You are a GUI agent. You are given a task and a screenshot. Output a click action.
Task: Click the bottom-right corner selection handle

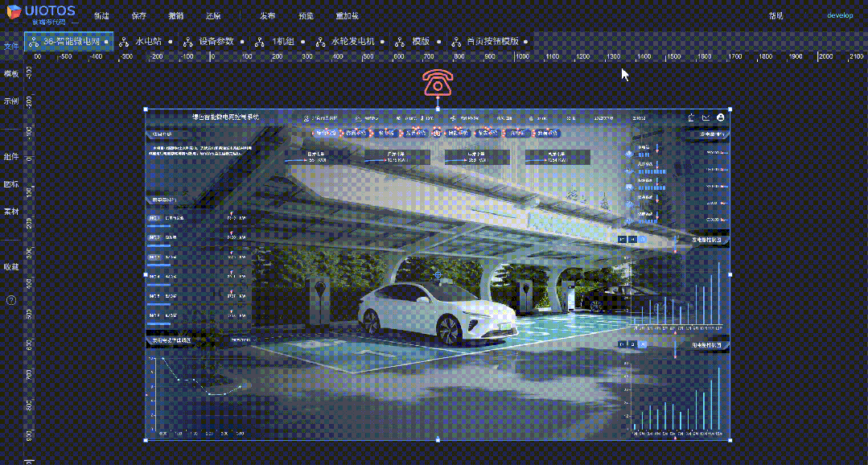[730, 440]
